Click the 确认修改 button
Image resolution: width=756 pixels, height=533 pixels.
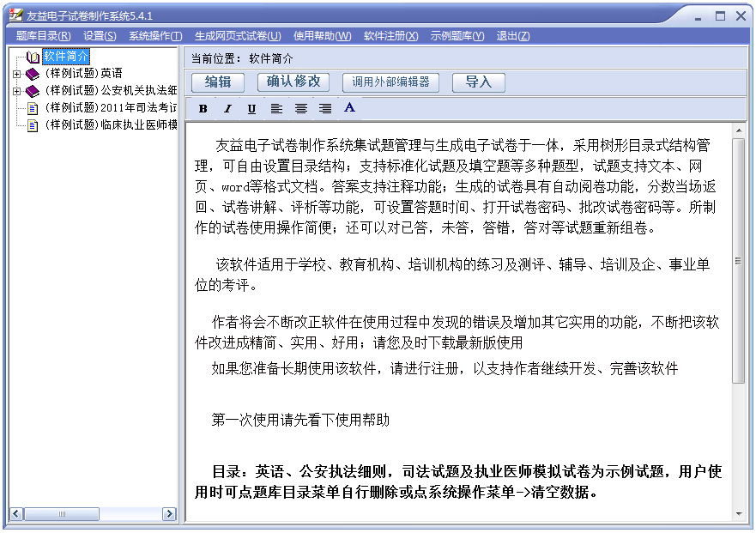tap(293, 82)
